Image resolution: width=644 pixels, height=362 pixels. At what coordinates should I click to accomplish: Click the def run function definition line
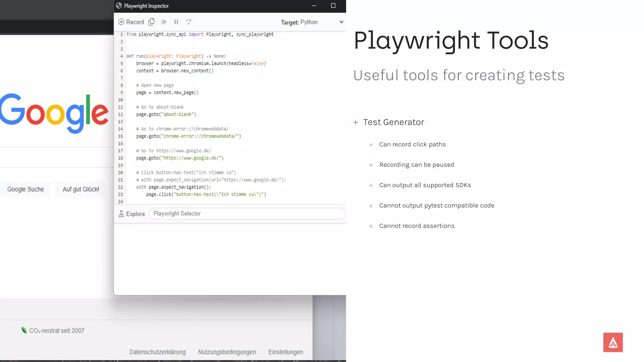coord(176,56)
